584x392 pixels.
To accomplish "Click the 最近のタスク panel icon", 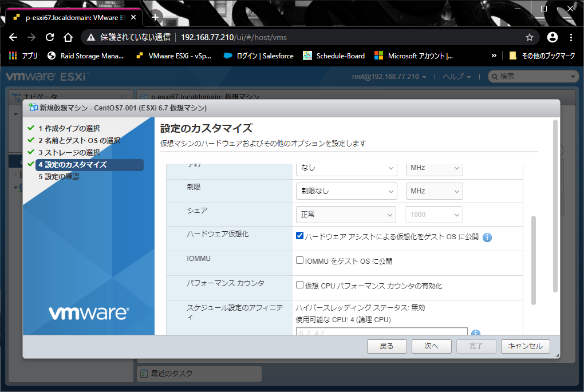I will (x=143, y=373).
